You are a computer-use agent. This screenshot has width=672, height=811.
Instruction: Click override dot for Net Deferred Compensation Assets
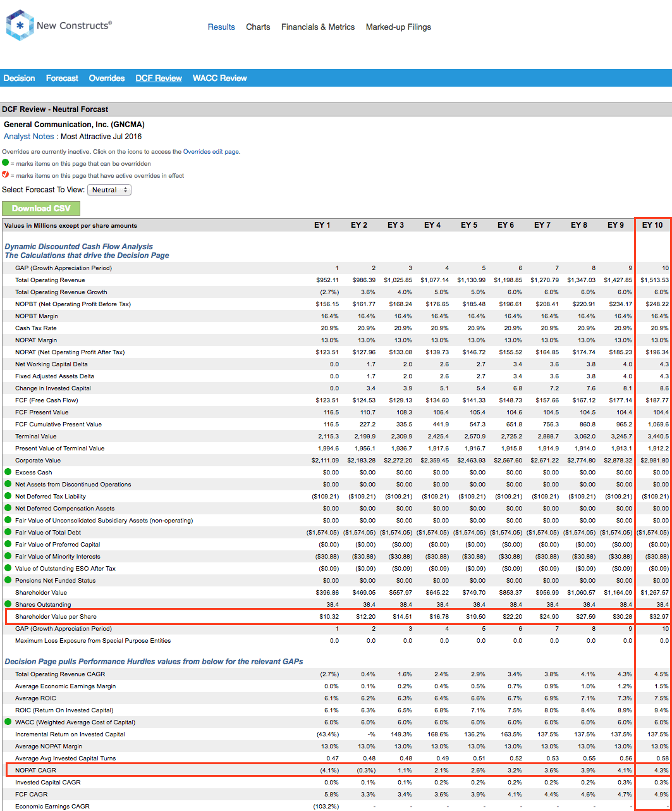point(8,508)
